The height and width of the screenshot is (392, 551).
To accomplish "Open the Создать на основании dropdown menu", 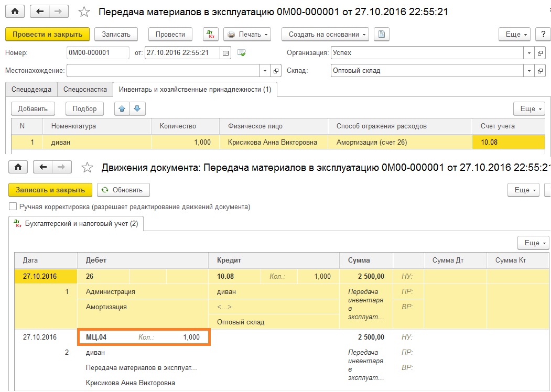I will pyautogui.click(x=325, y=35).
